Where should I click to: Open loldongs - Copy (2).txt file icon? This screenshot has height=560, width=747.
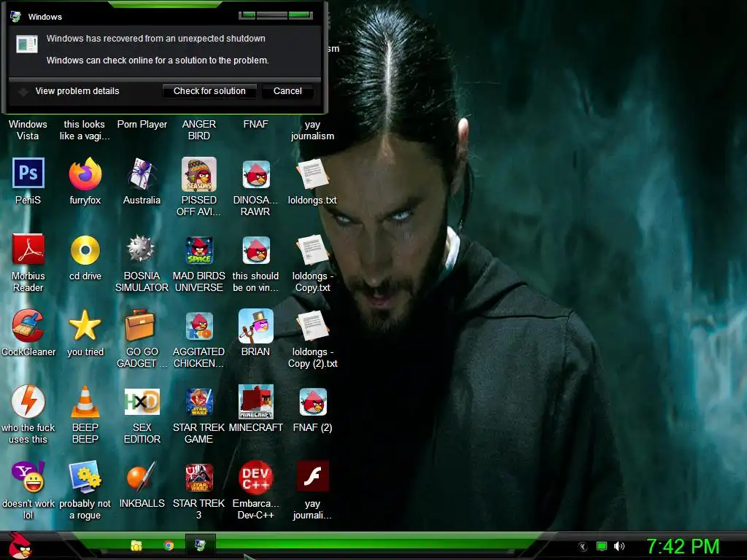[312, 326]
